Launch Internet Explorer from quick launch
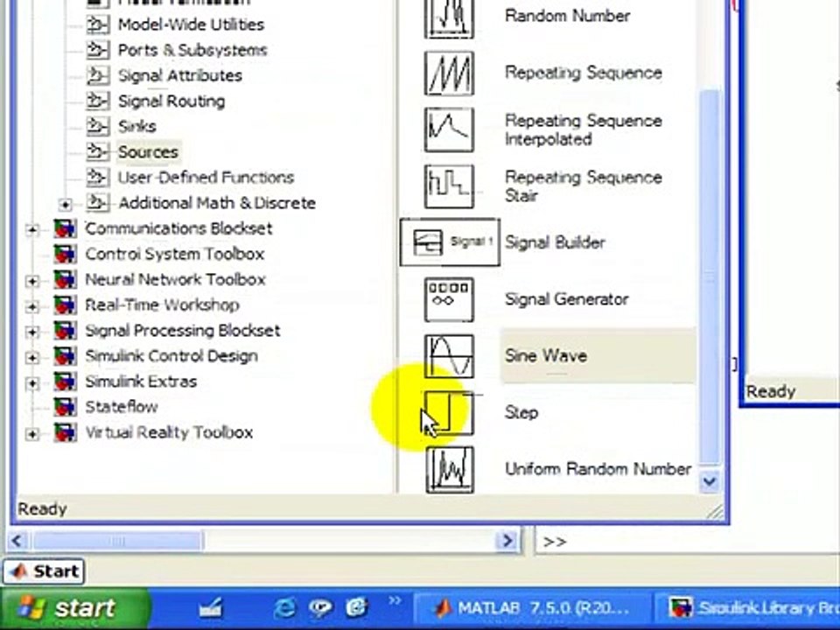 283,608
